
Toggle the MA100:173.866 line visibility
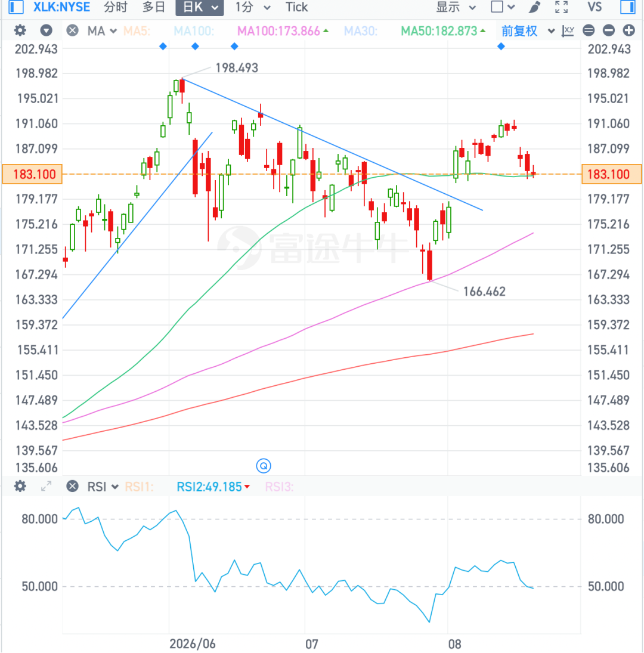click(x=283, y=31)
